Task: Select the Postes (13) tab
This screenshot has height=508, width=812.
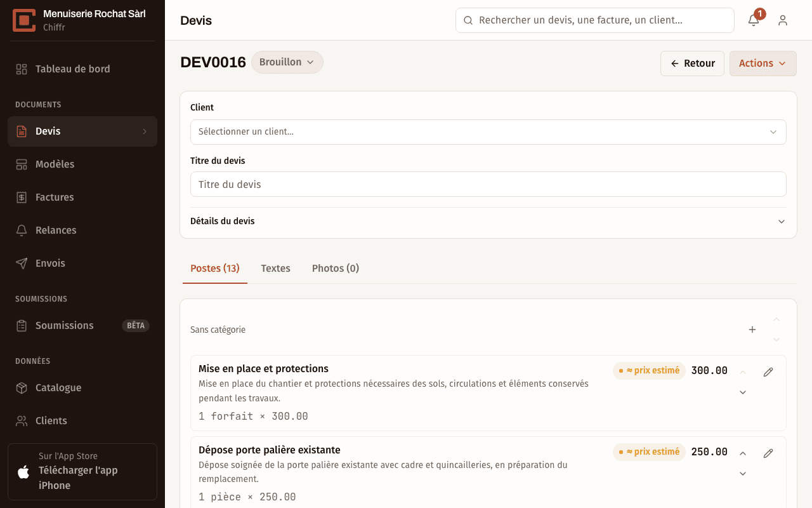Action: point(215,269)
